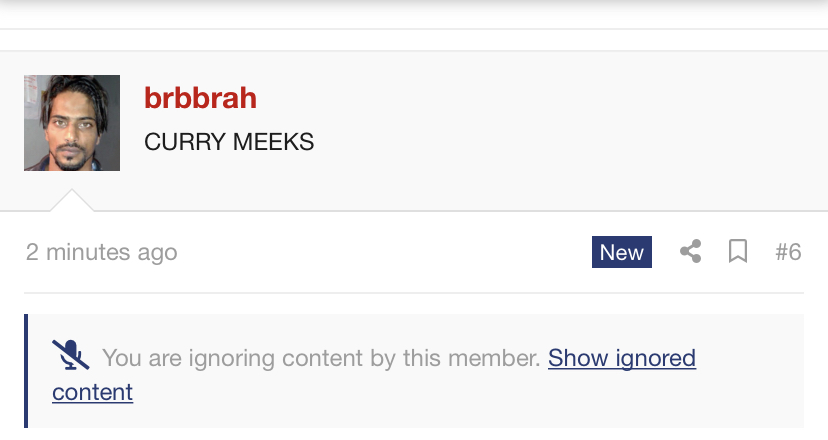828x440 pixels.
Task: Click the blue "New" badge
Action: (x=621, y=252)
